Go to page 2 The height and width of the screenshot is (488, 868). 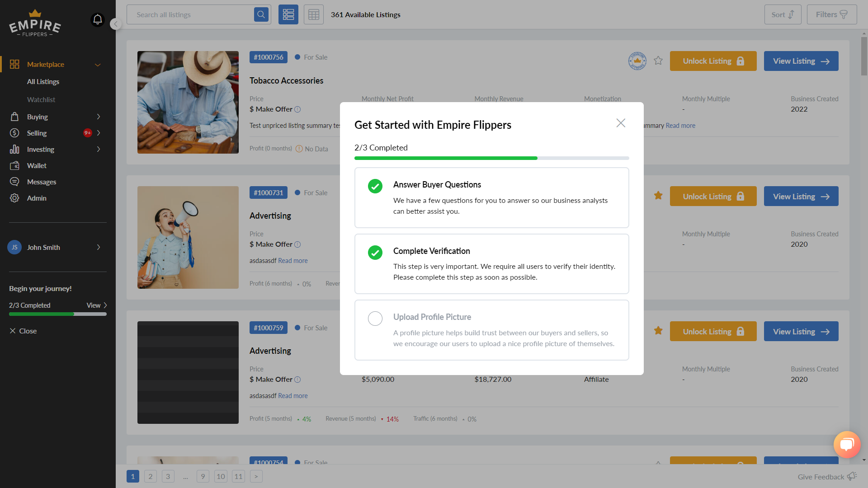point(151,476)
